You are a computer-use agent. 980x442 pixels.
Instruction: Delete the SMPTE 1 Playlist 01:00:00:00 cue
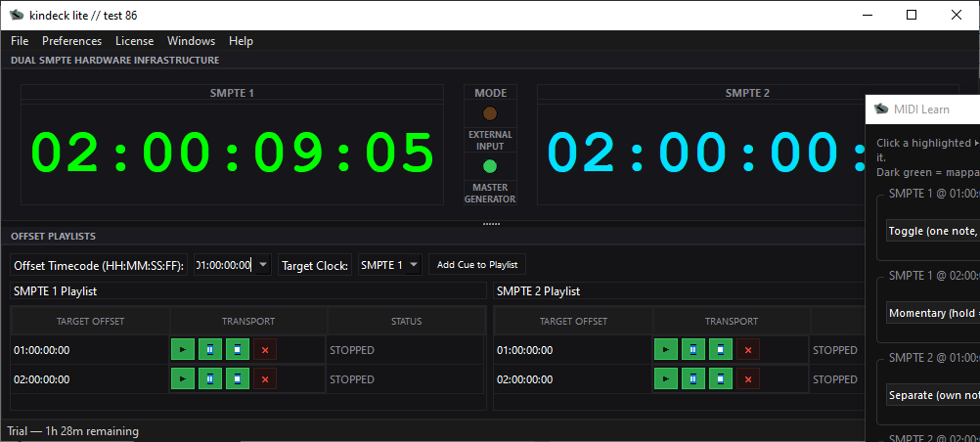click(265, 350)
